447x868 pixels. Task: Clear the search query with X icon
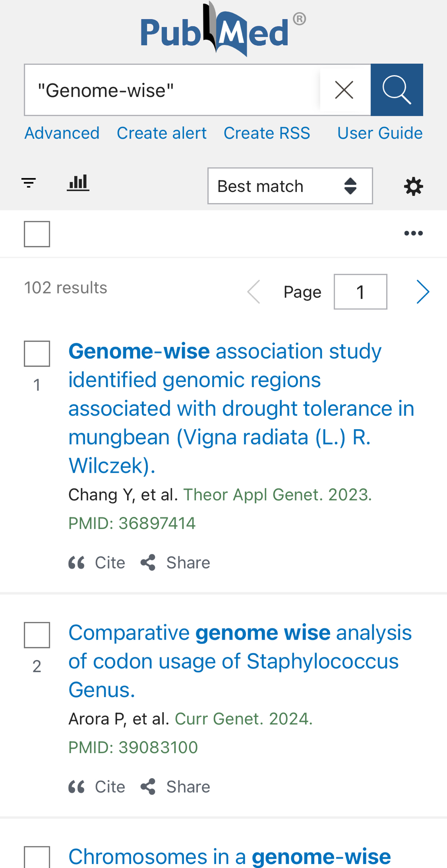click(x=344, y=90)
